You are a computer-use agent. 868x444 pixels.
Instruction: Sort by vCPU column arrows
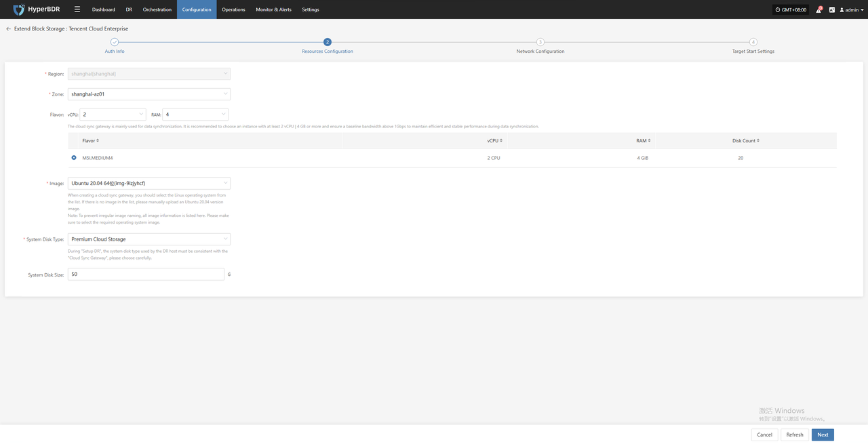[x=501, y=140]
